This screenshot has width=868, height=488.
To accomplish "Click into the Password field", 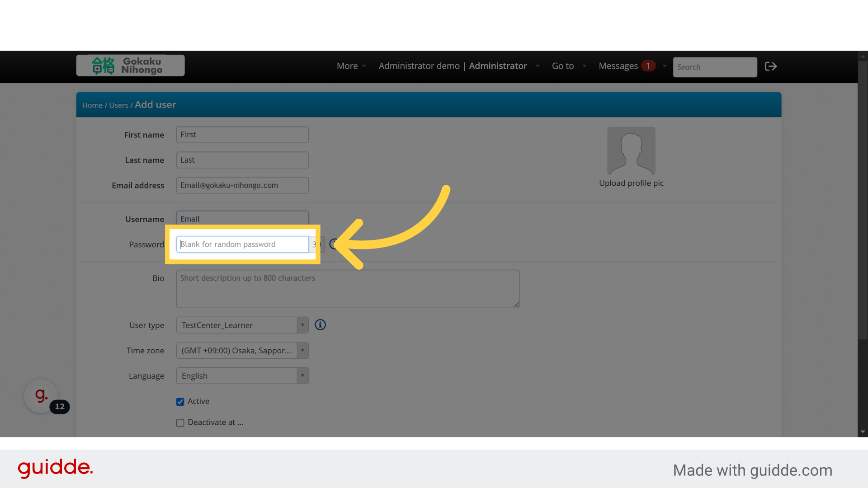I will 242,244.
